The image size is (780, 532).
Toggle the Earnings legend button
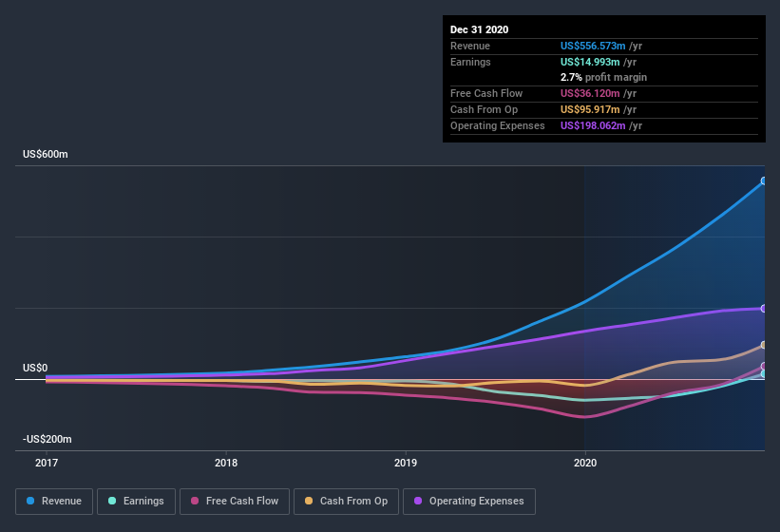click(x=136, y=502)
